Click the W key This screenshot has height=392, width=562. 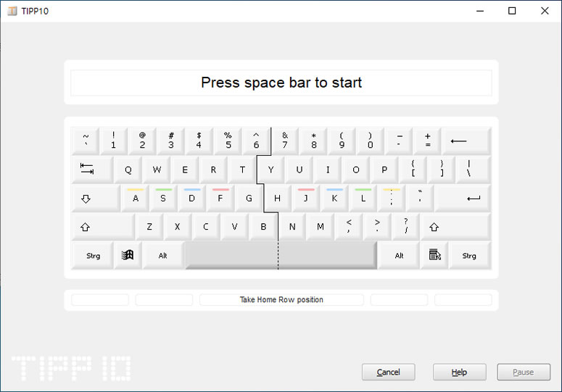[156, 170]
